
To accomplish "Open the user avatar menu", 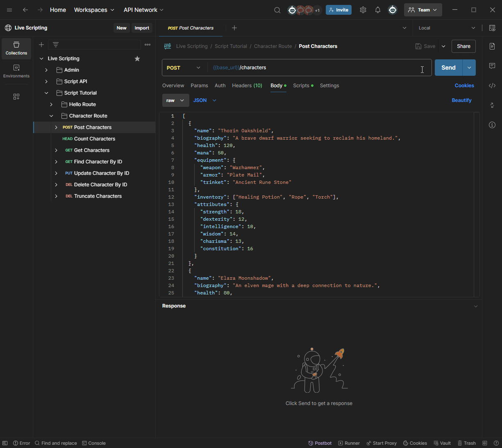I will click(393, 10).
